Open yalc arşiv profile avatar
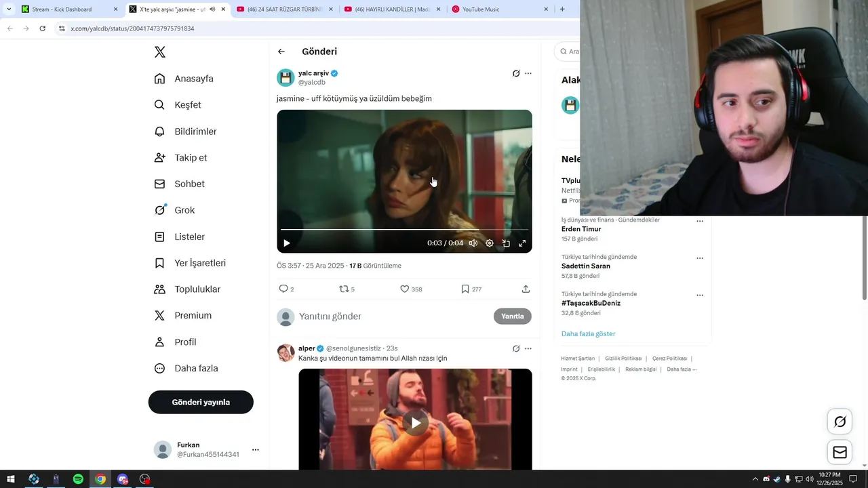The image size is (868, 488). pyautogui.click(x=285, y=77)
